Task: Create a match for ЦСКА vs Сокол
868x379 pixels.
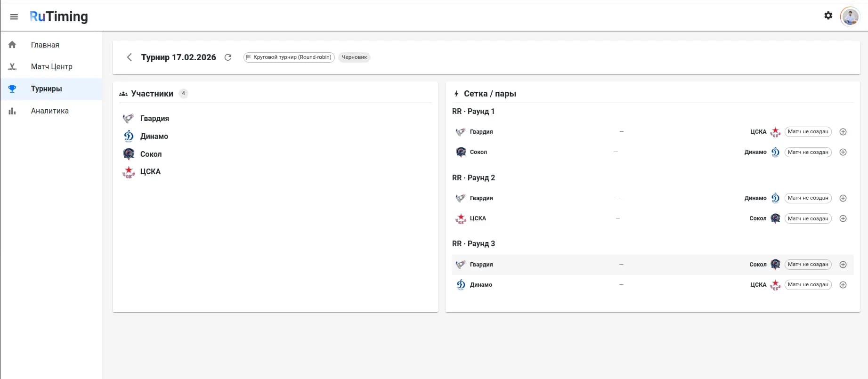Action: coord(843,219)
